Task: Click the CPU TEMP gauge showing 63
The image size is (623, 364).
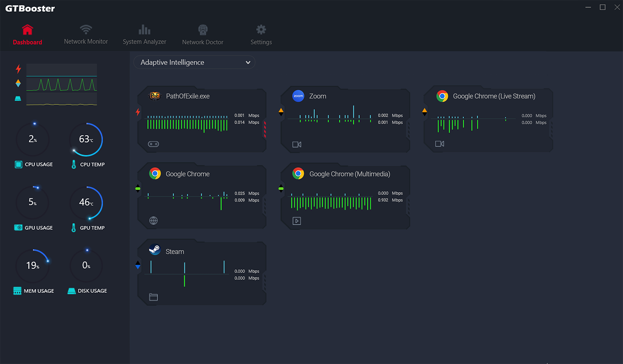Action: point(86,140)
